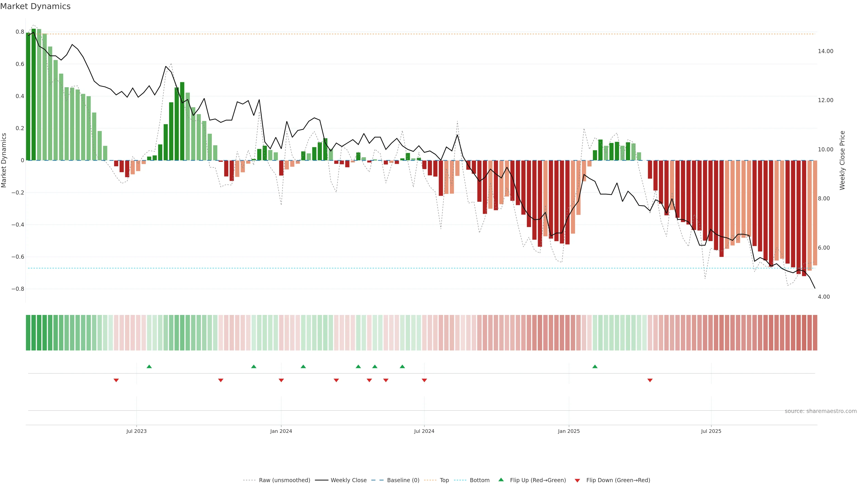Click red flip-down marker on Jul 2024 gridline
Image resolution: width=868 pixels, height=488 pixels.
point(424,380)
